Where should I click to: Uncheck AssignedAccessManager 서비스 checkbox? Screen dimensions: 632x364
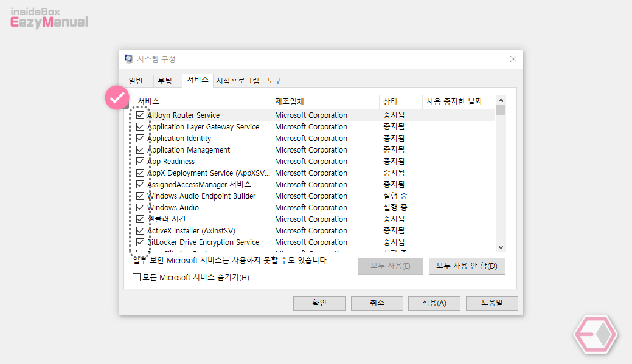click(141, 184)
